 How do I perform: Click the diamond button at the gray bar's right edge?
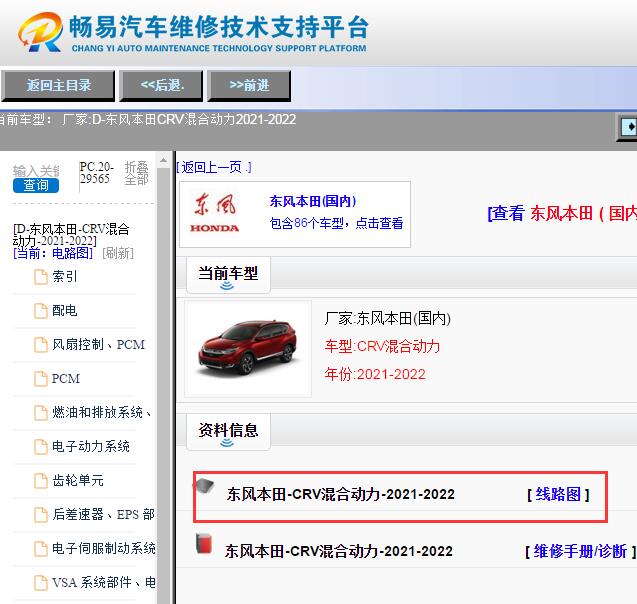click(x=628, y=128)
